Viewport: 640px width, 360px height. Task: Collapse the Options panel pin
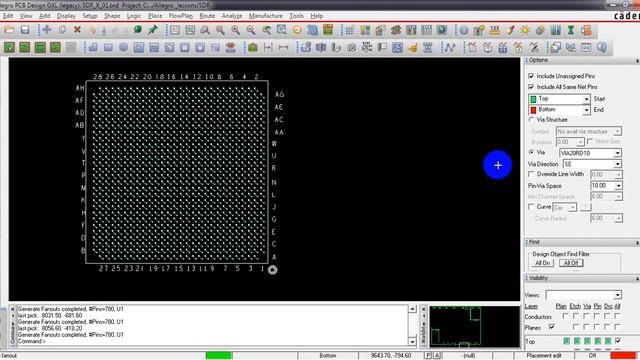coord(637,60)
